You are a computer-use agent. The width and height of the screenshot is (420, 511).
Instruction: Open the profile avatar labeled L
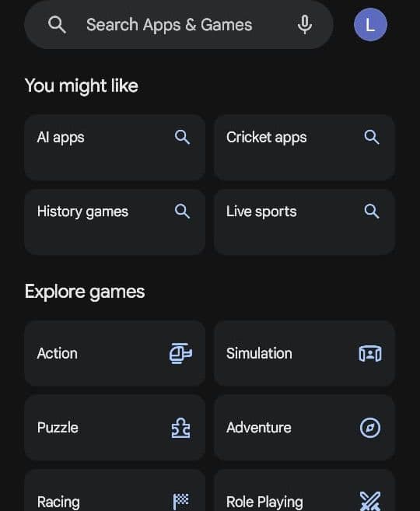(370, 25)
